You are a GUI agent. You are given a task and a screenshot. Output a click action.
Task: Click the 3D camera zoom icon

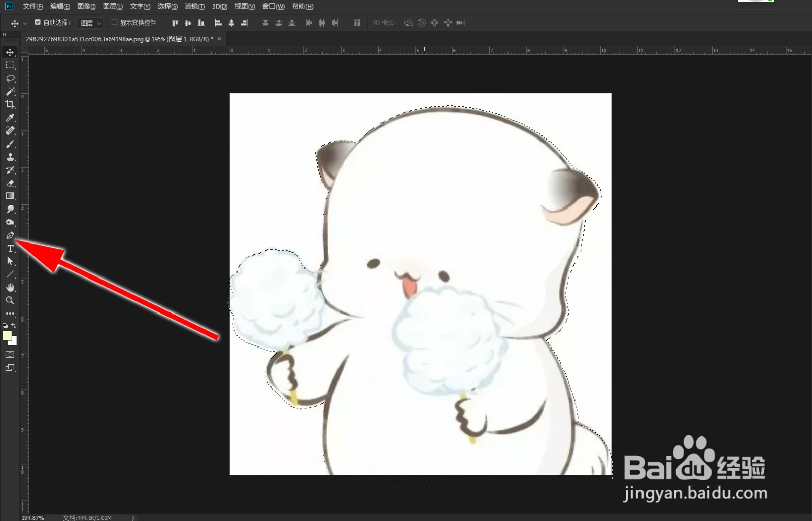(461, 23)
